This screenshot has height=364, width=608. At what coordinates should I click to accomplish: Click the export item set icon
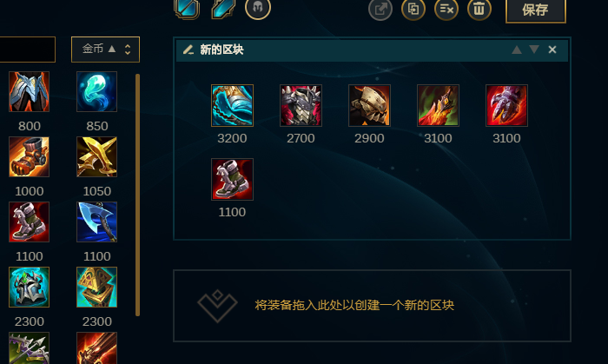pyautogui.click(x=380, y=9)
